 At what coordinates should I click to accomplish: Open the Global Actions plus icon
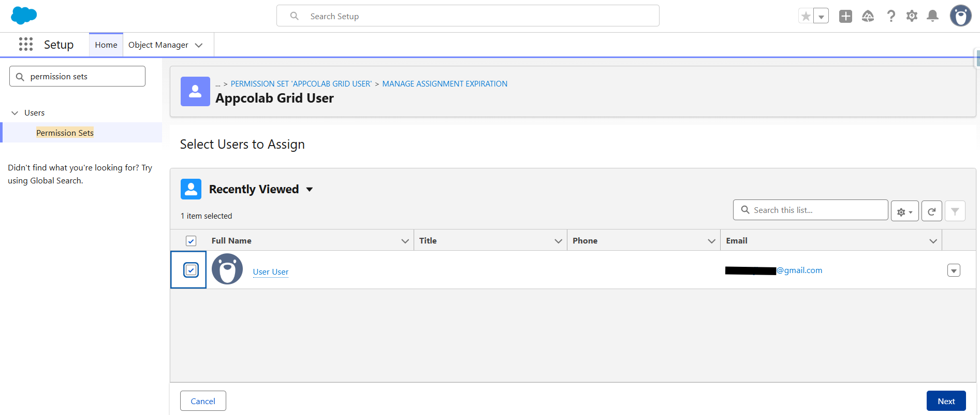[845, 16]
